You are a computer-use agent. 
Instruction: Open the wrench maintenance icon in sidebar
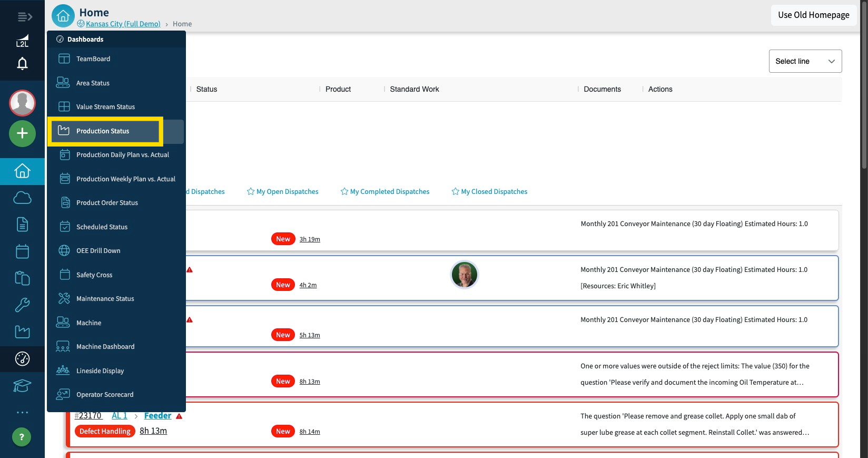click(22, 305)
